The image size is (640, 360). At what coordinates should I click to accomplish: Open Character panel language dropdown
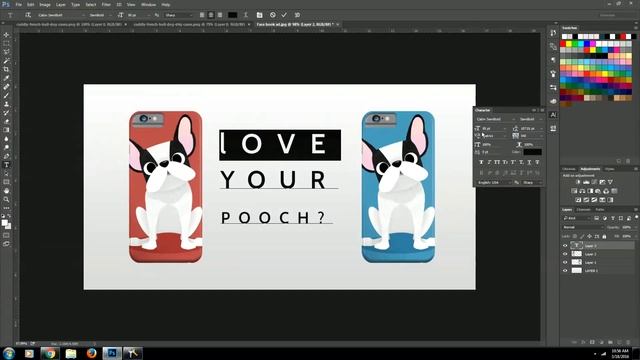pos(493,182)
